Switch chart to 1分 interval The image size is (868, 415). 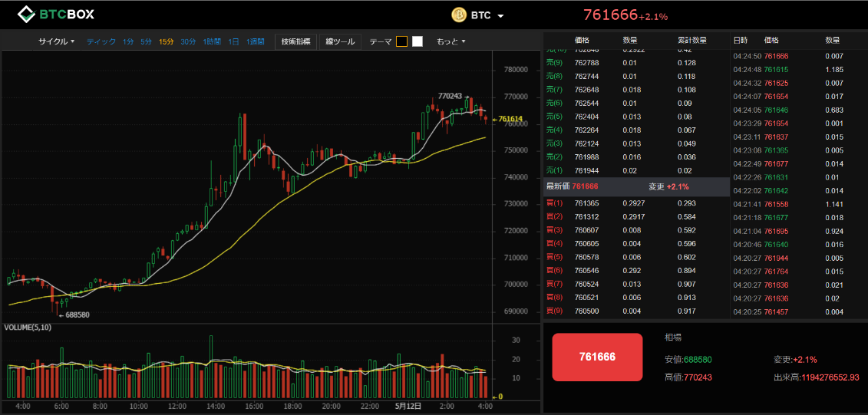(128, 41)
